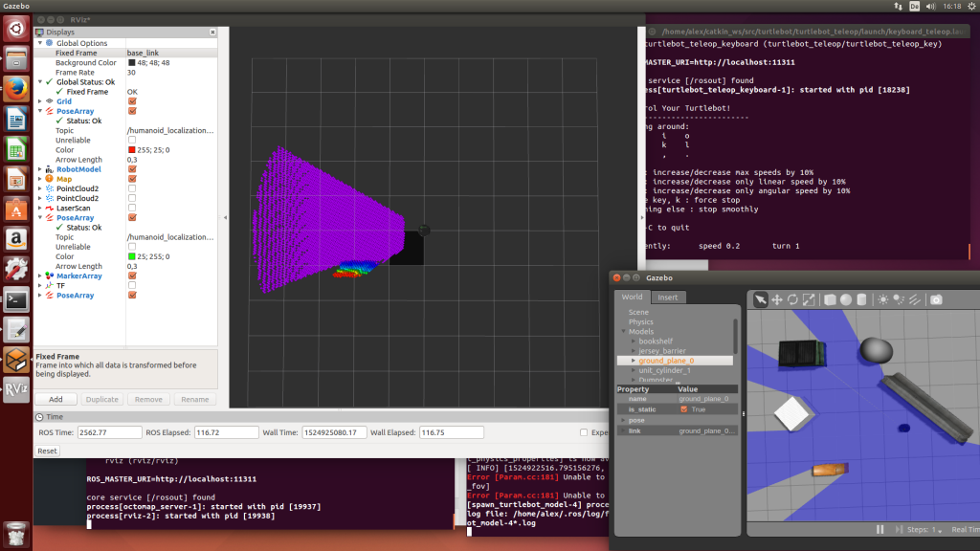980x551 pixels.
Task: Insert a cylinder shape in Gazebo
Action: coord(861,299)
